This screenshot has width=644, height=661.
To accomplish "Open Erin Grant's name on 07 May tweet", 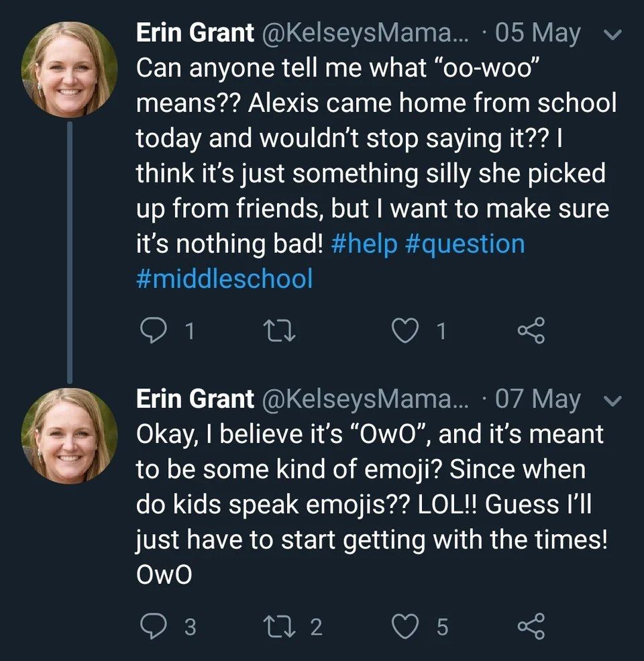I will (195, 400).
